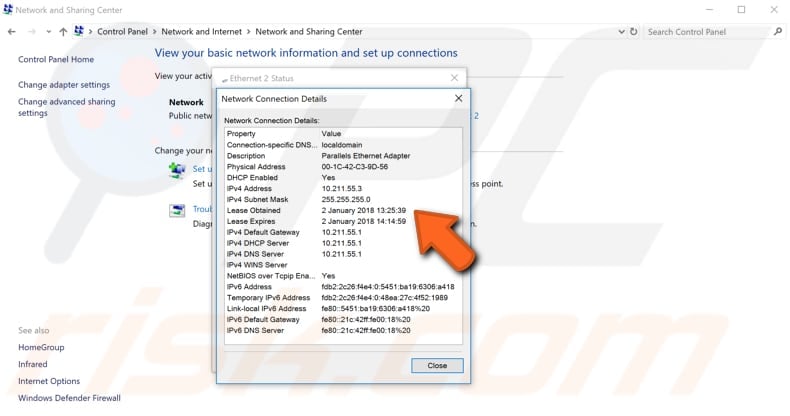Image resolution: width=790 pixels, height=416 pixels.
Task: Select the Temporary IPv6 Address row
Action: pyautogui.click(x=343, y=298)
